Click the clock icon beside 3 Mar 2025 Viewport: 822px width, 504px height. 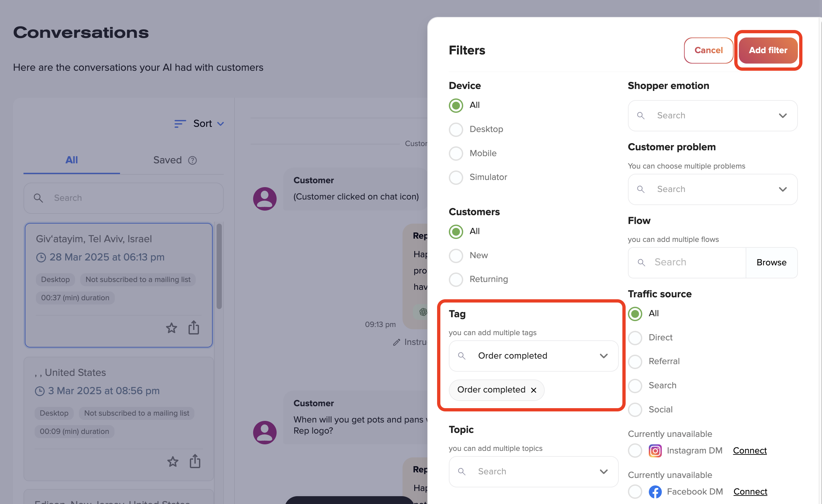click(x=40, y=391)
